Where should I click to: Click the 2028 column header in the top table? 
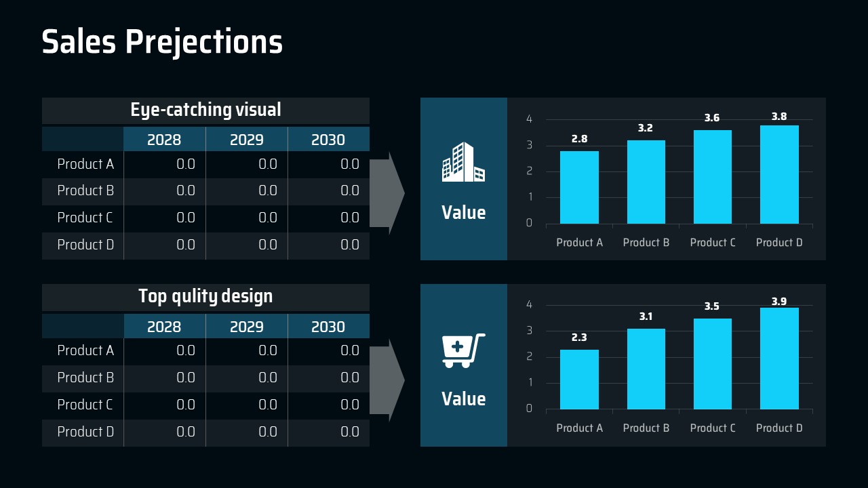164,140
